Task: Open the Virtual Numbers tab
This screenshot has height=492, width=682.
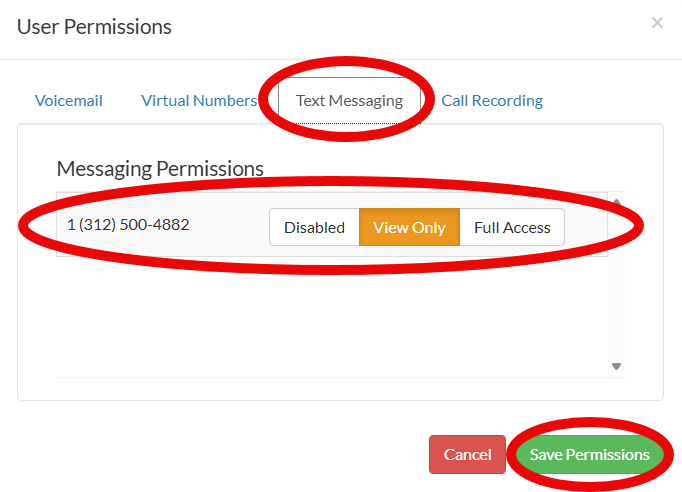Action: click(x=199, y=101)
